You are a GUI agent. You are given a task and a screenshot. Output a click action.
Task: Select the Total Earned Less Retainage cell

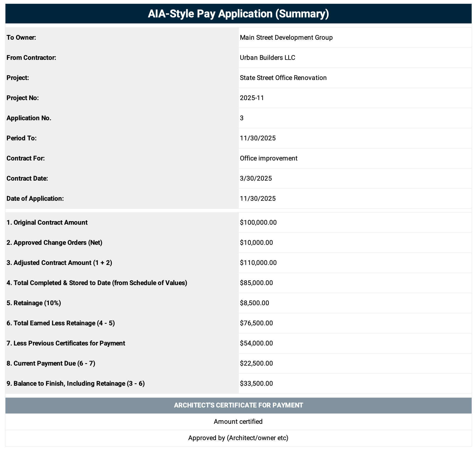point(256,323)
